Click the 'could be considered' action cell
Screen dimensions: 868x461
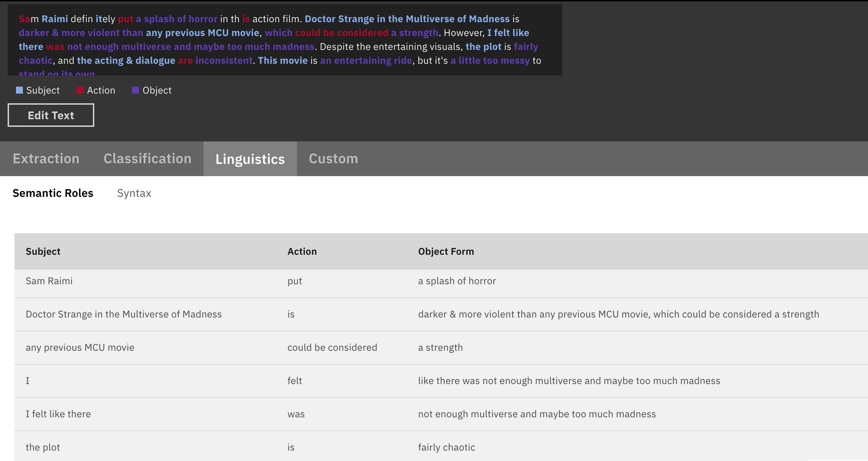click(332, 347)
